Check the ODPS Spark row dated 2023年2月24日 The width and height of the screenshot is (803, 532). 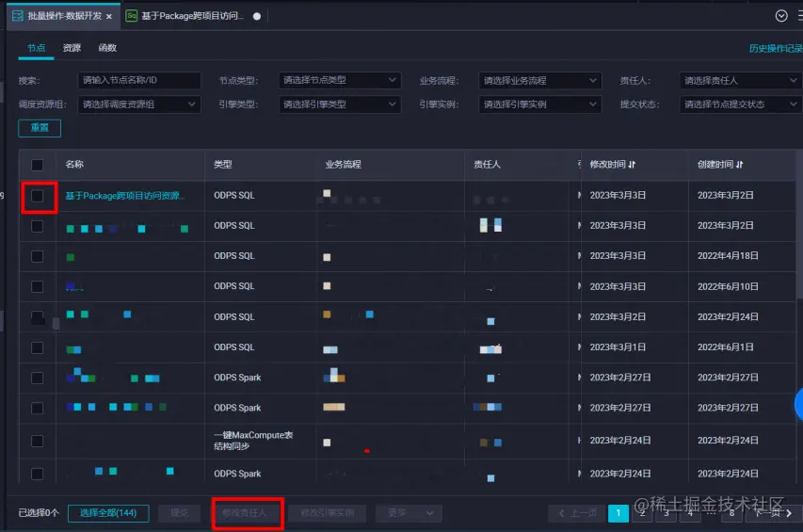[x=37, y=474]
